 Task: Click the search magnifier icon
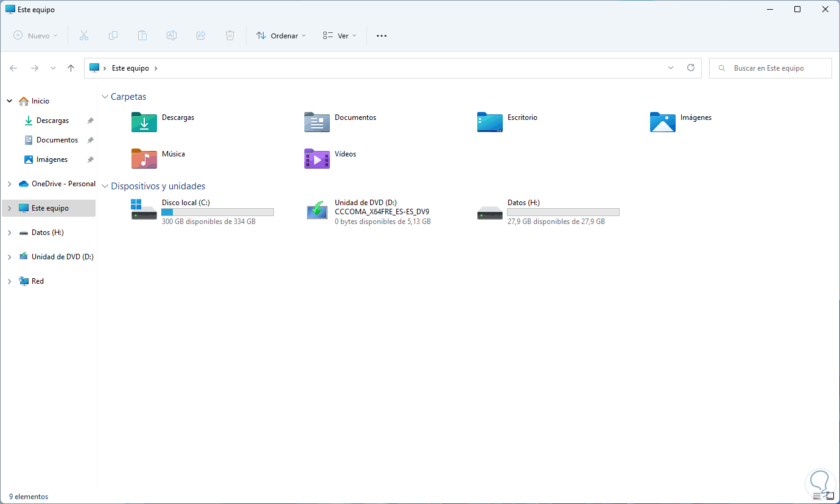pyautogui.click(x=721, y=68)
